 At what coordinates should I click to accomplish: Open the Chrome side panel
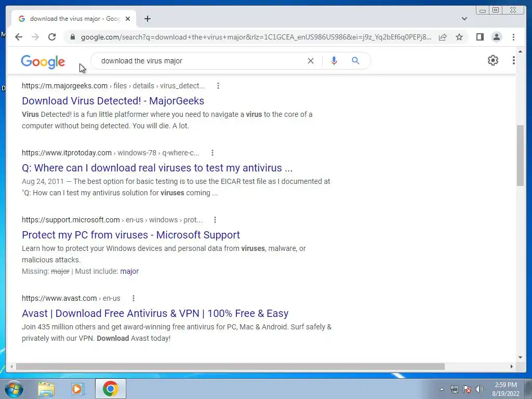[480, 37]
